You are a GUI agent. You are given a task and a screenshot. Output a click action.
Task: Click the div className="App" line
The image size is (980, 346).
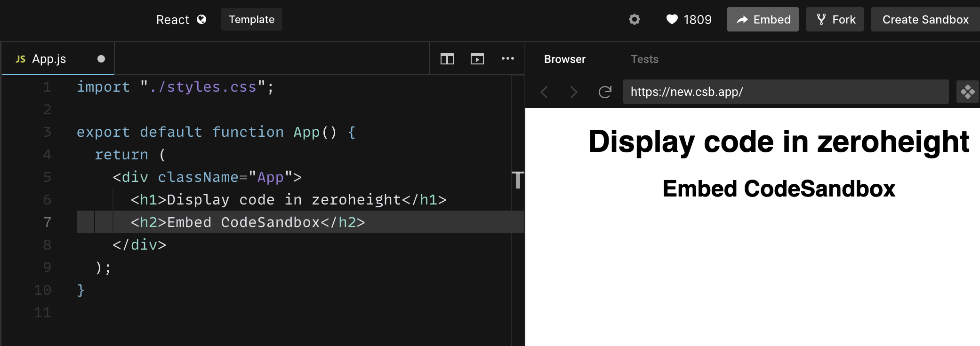(x=207, y=177)
